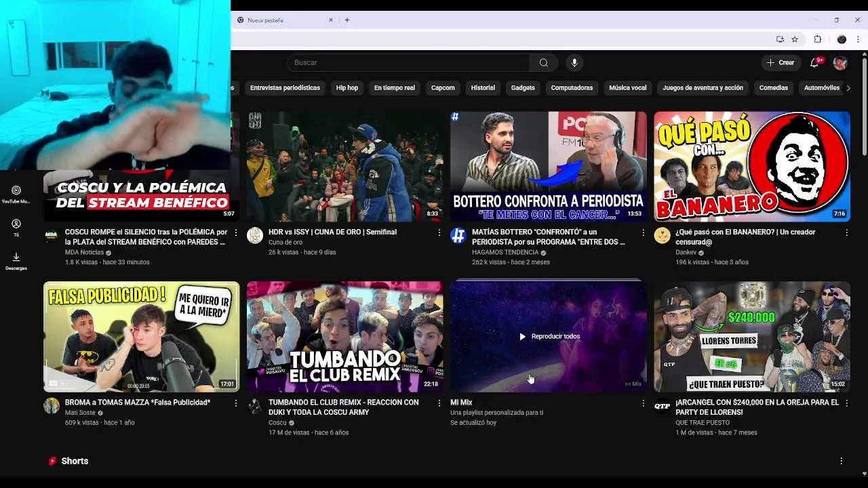Open Chrome three-dot menu

click(858, 39)
